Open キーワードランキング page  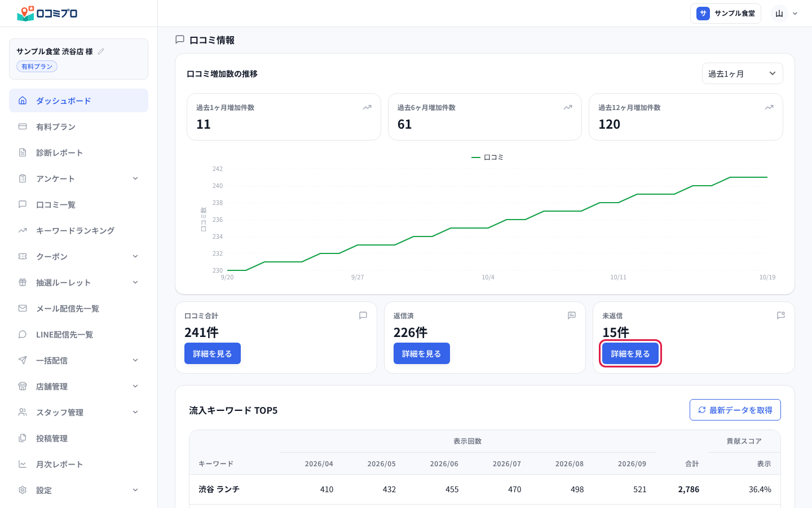point(78,230)
